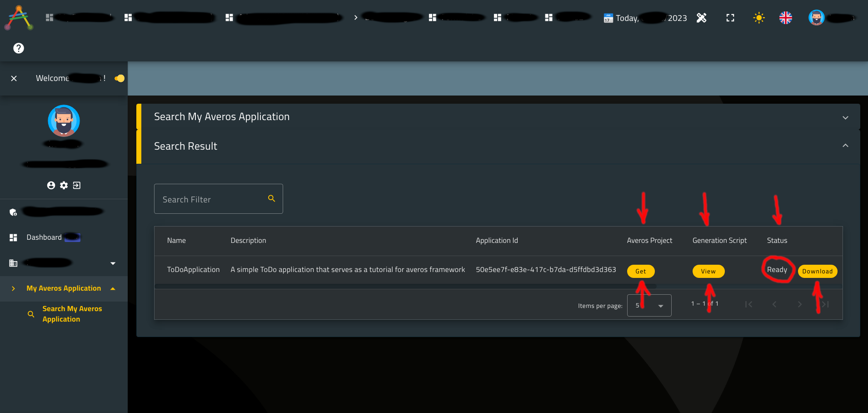
Task: Open the Items per page dropdown
Action: [x=649, y=305]
